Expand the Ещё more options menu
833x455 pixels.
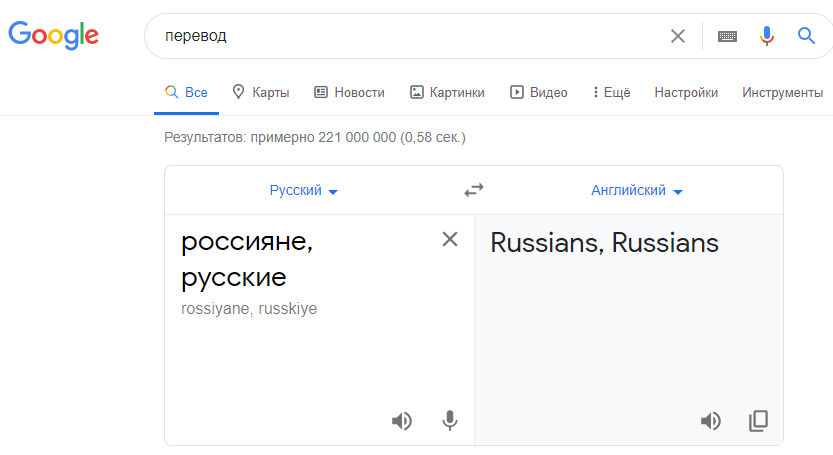pos(611,92)
